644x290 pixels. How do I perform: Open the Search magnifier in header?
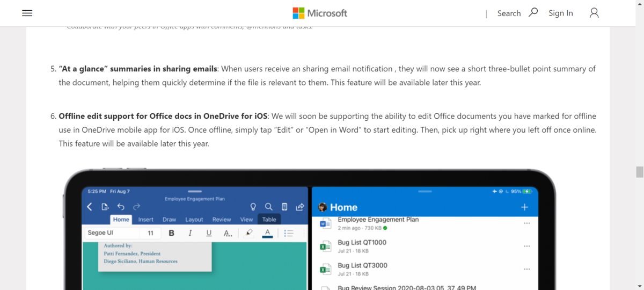coord(533,12)
